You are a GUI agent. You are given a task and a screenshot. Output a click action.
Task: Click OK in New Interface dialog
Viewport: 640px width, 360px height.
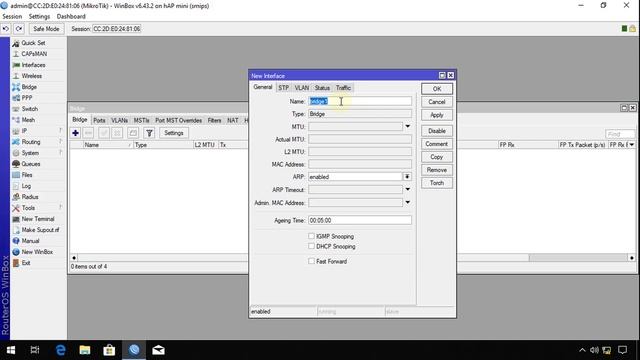pyautogui.click(x=437, y=89)
